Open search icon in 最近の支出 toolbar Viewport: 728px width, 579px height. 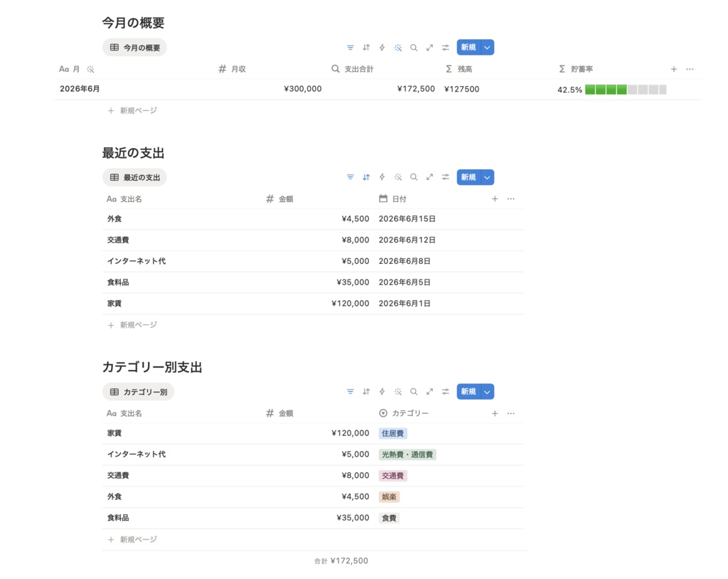[x=414, y=177]
